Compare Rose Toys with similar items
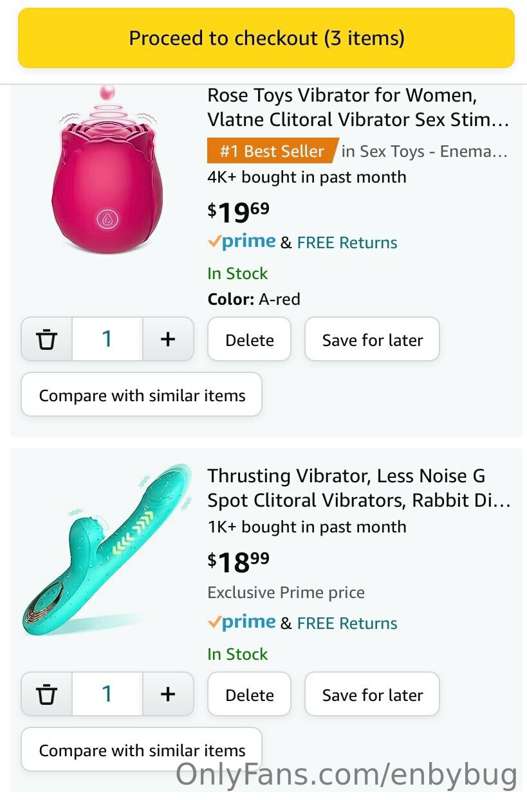The height and width of the screenshot is (800, 527). [x=142, y=395]
